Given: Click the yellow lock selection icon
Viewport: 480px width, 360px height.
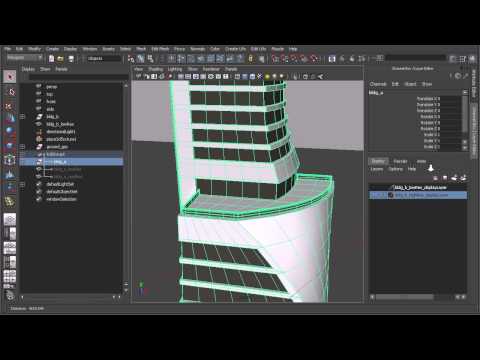Looking at the screenshot, I should click(x=251, y=59).
